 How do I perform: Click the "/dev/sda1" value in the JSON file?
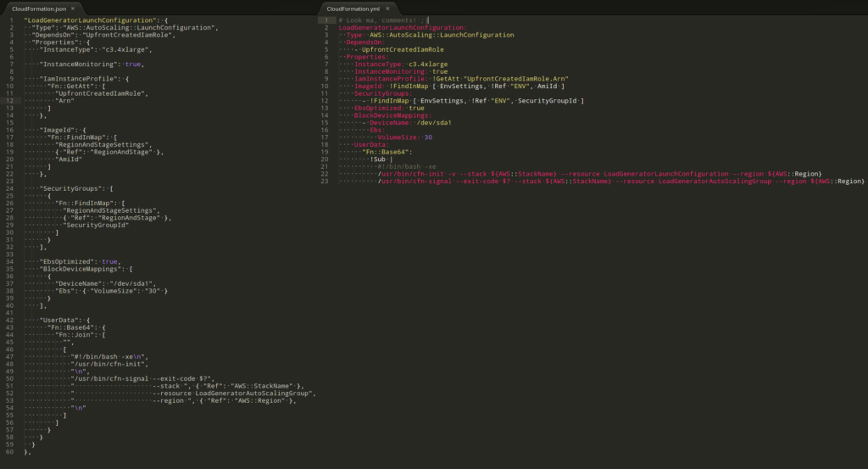[131, 282]
